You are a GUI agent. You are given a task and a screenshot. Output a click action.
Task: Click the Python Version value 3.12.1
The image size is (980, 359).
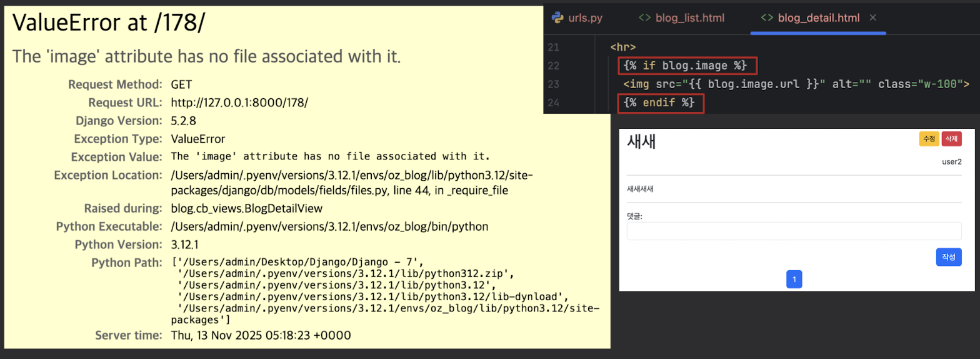point(186,244)
